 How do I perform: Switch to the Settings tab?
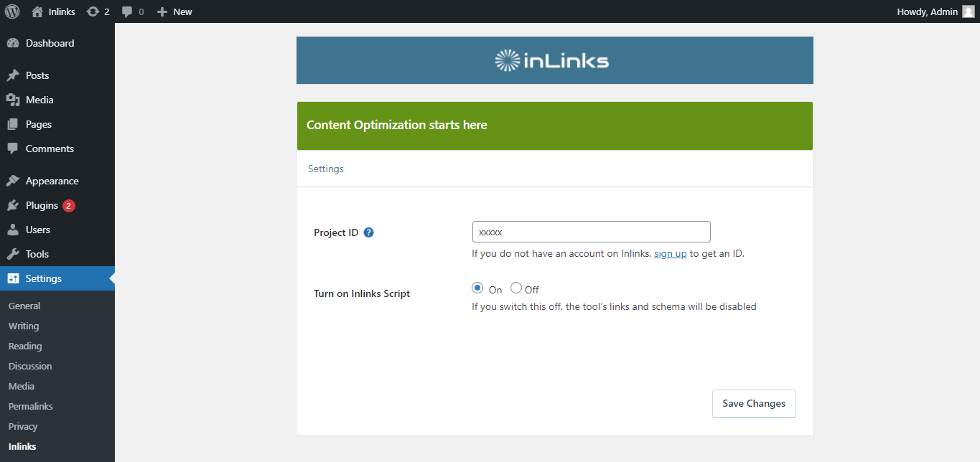point(326,169)
